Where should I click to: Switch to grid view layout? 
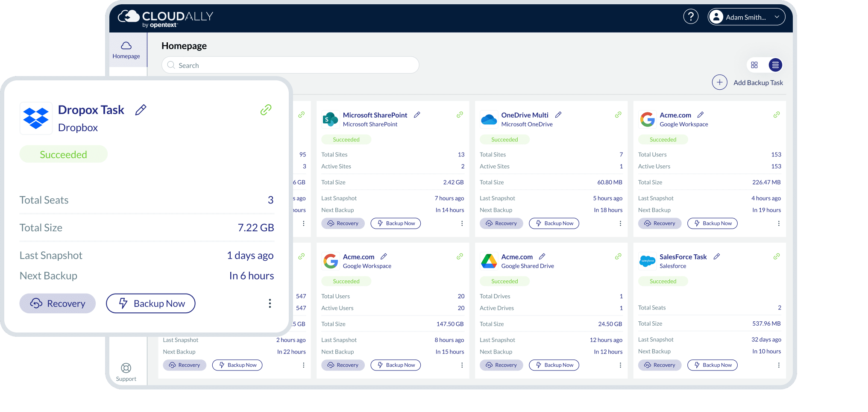pos(754,65)
